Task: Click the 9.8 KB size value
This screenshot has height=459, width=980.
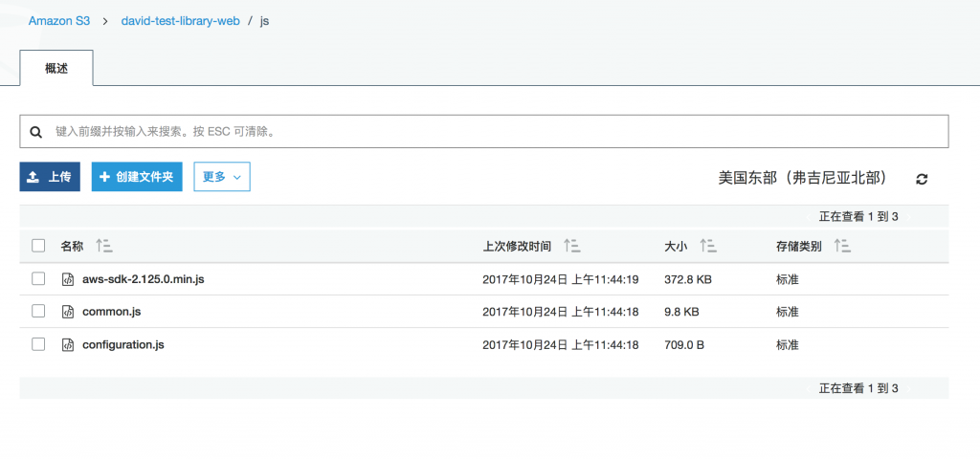Action: (681, 311)
